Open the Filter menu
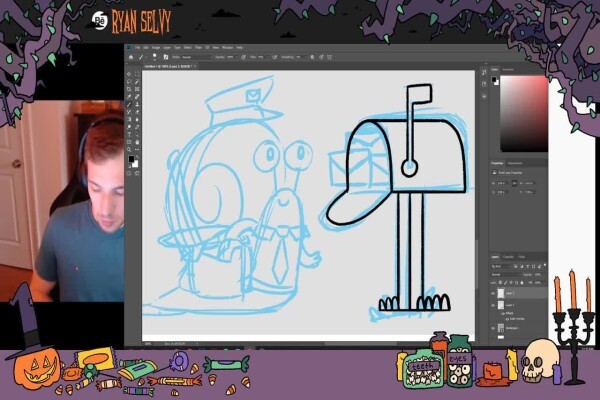Viewport: 600px width, 400px height. point(198,47)
